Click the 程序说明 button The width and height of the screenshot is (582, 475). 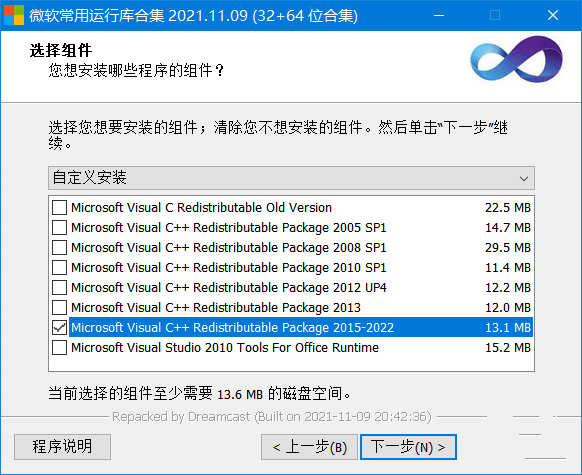point(62,447)
